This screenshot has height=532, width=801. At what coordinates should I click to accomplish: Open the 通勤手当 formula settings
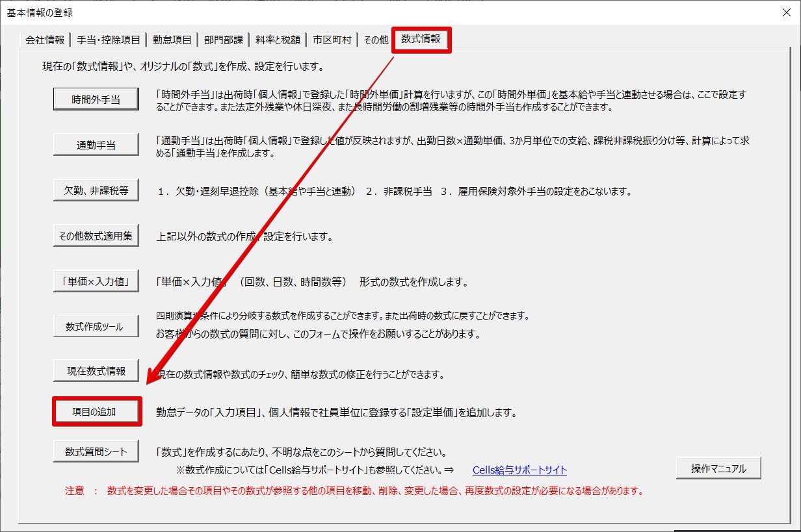96,146
